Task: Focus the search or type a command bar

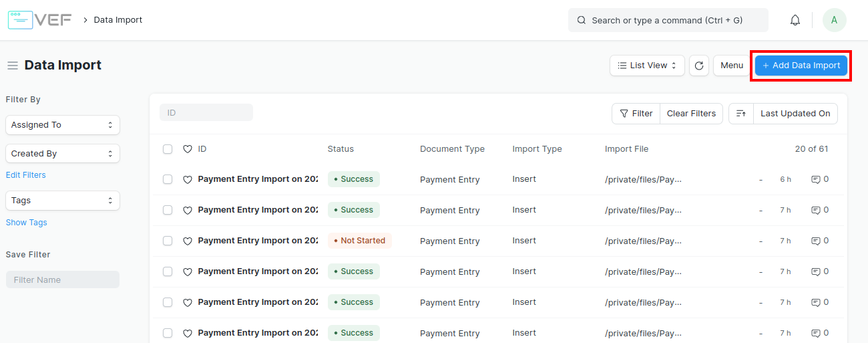Action: click(668, 20)
